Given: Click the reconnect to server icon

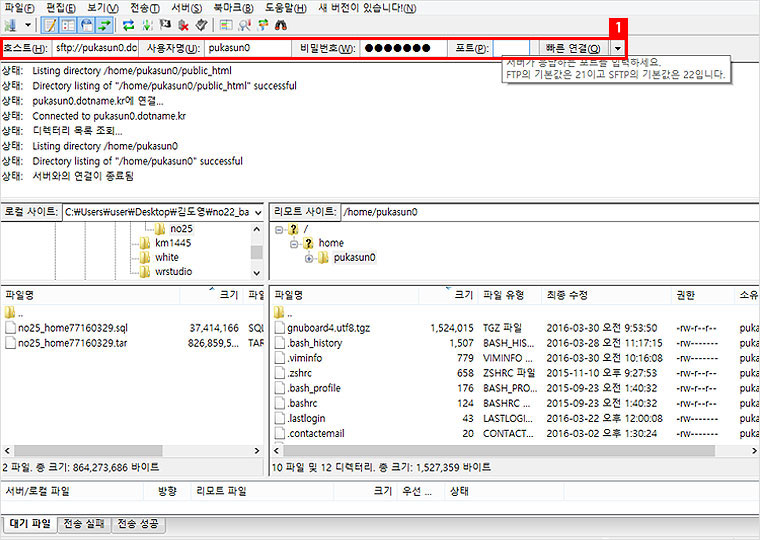Looking at the screenshot, I should tap(201, 24).
